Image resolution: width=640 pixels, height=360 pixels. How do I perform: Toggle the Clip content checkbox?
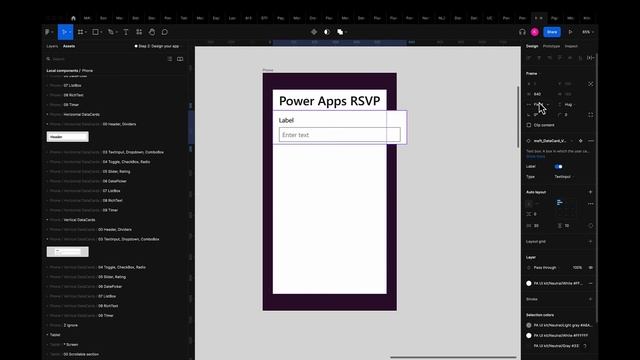[529, 125]
